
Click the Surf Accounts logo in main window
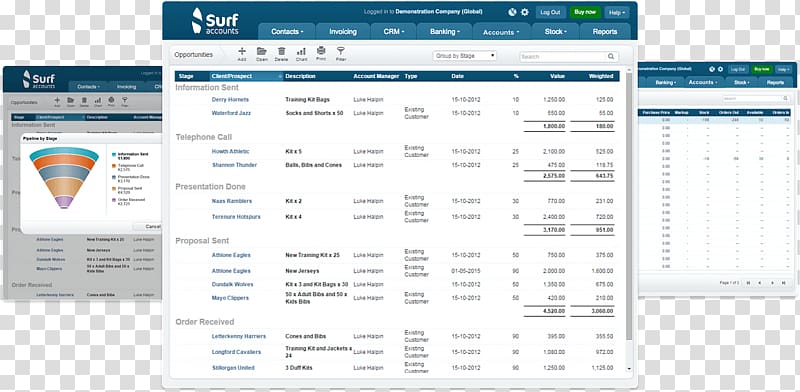pos(215,20)
